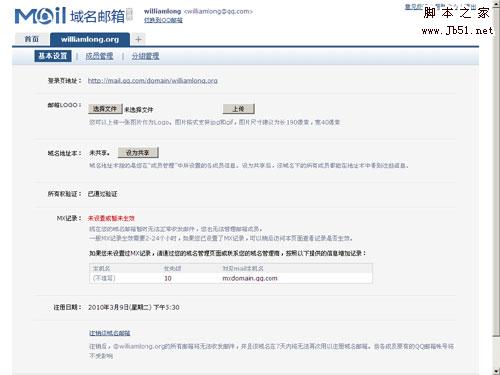Click the 注销该域名邮箱 link
Image resolution: width=500 pixels, height=375 pixels.
[110, 333]
